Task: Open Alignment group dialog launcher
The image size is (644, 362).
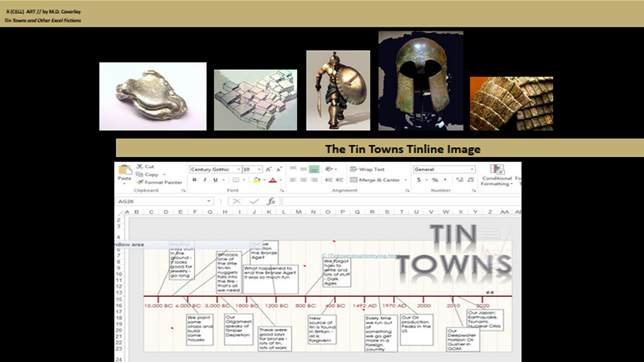Action: (x=407, y=191)
